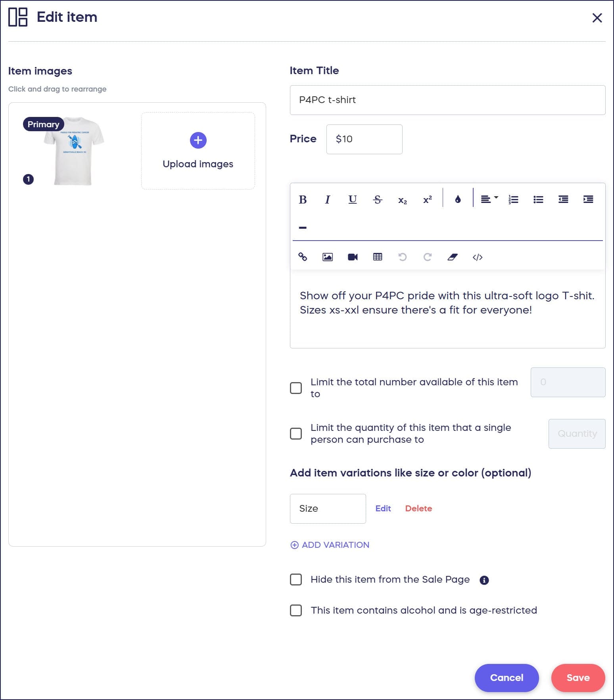Click ADD VARIATION
614x700 pixels.
(330, 545)
